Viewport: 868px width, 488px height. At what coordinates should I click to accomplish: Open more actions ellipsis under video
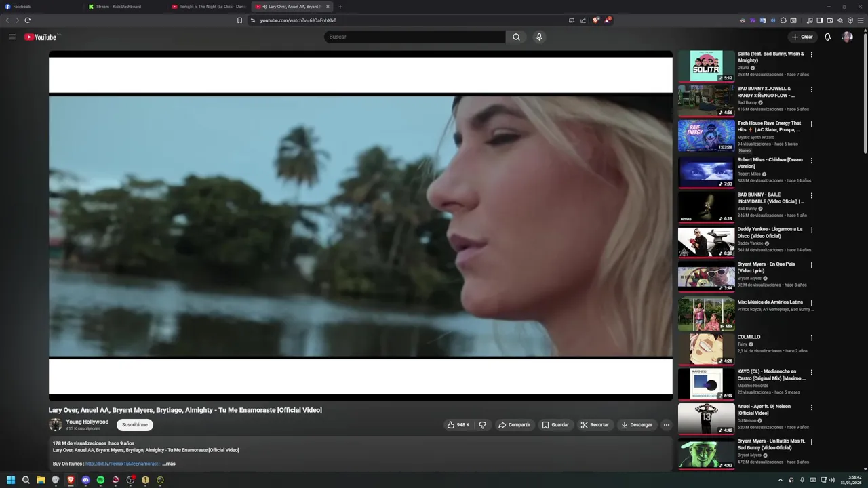(x=666, y=425)
